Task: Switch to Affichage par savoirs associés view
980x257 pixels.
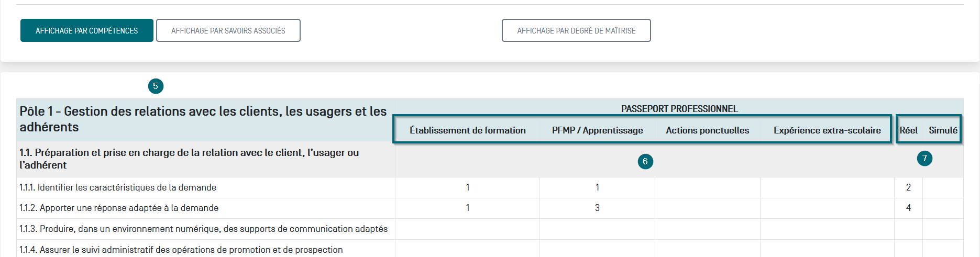Action: coord(228,31)
